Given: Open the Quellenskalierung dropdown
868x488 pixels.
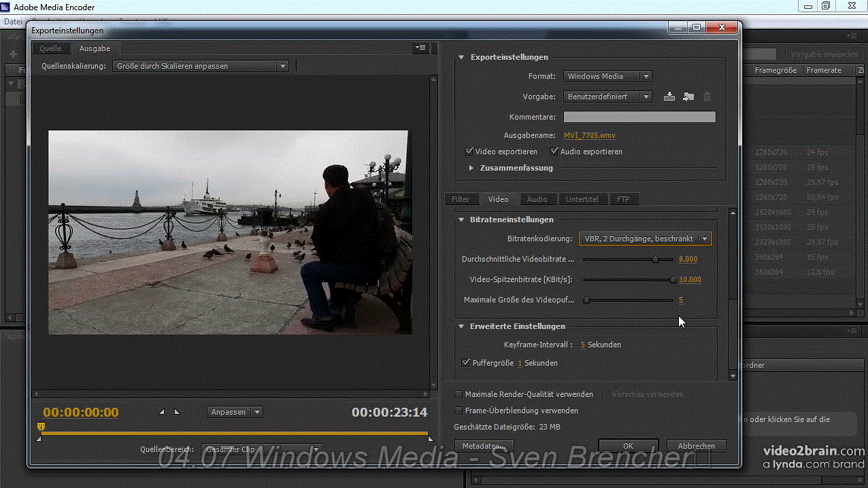Looking at the screenshot, I should (x=201, y=66).
